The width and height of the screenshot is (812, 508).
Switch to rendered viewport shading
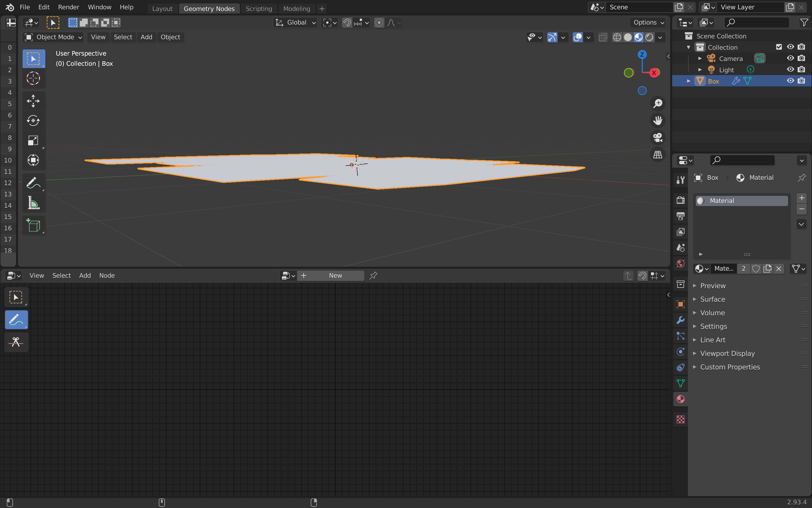click(x=649, y=37)
